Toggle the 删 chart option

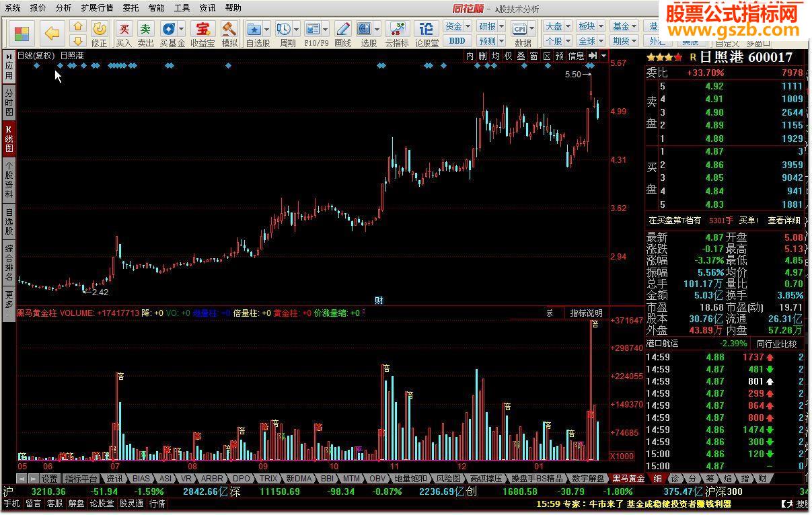[x=482, y=56]
